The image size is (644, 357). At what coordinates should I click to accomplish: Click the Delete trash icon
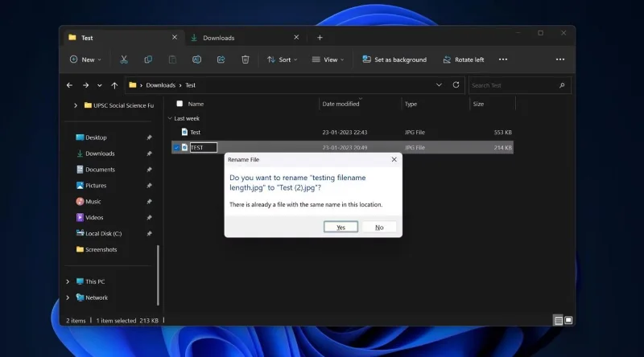[246, 59]
